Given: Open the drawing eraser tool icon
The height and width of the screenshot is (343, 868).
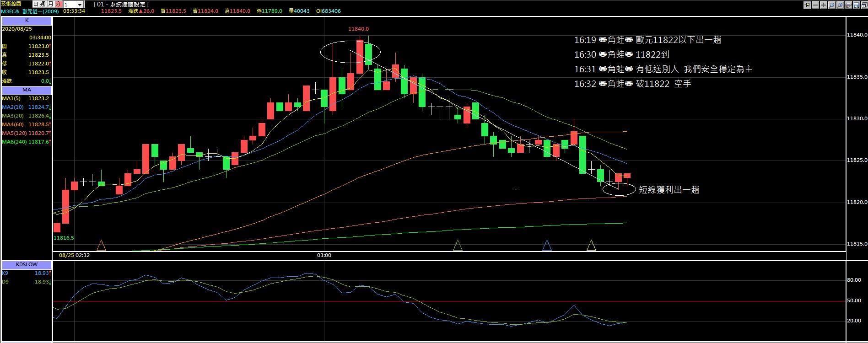Looking at the screenshot, I should pyautogui.click(x=848, y=5).
